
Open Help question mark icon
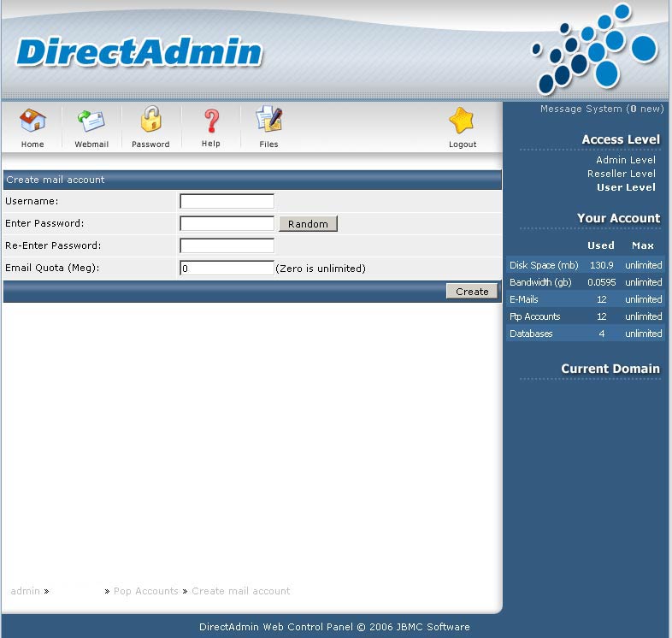pos(211,121)
